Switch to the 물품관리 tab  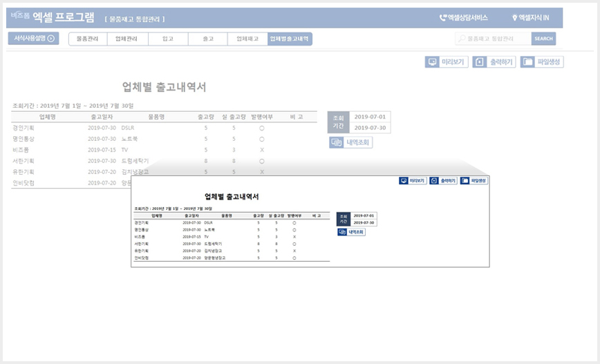[x=88, y=39]
